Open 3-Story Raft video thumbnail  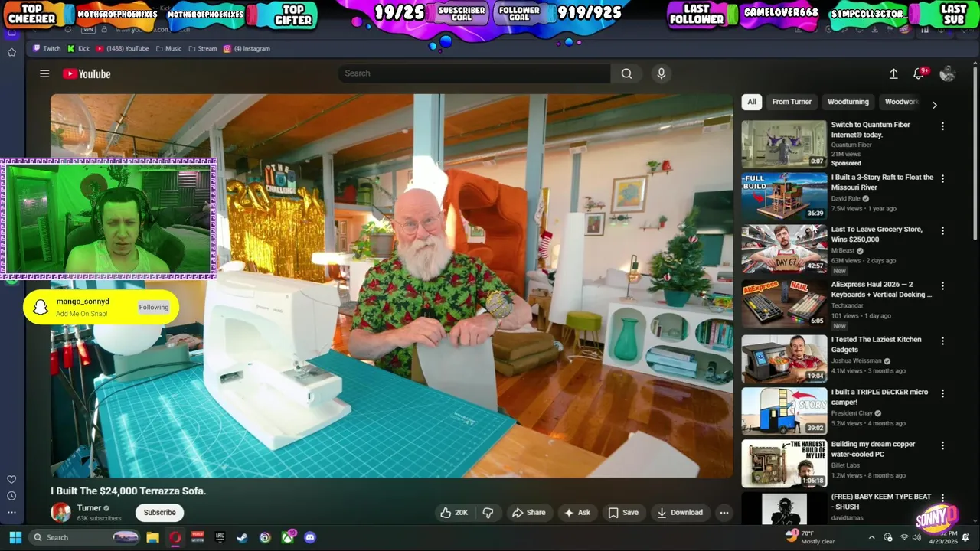point(784,196)
